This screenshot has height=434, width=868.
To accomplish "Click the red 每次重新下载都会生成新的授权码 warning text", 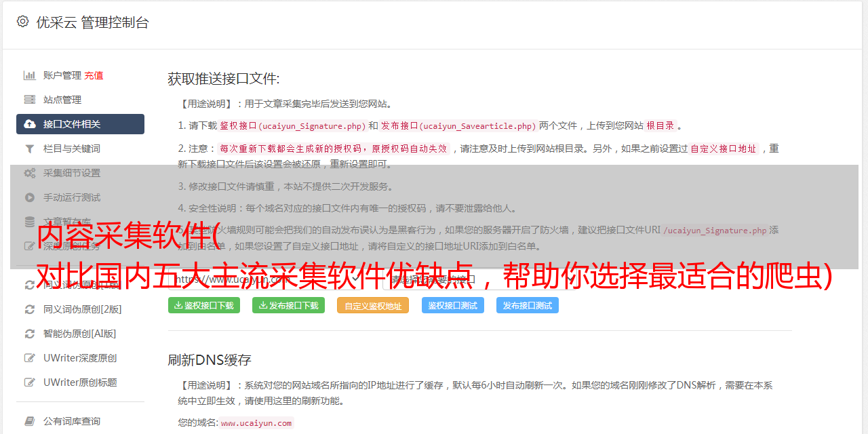I will click(333, 149).
